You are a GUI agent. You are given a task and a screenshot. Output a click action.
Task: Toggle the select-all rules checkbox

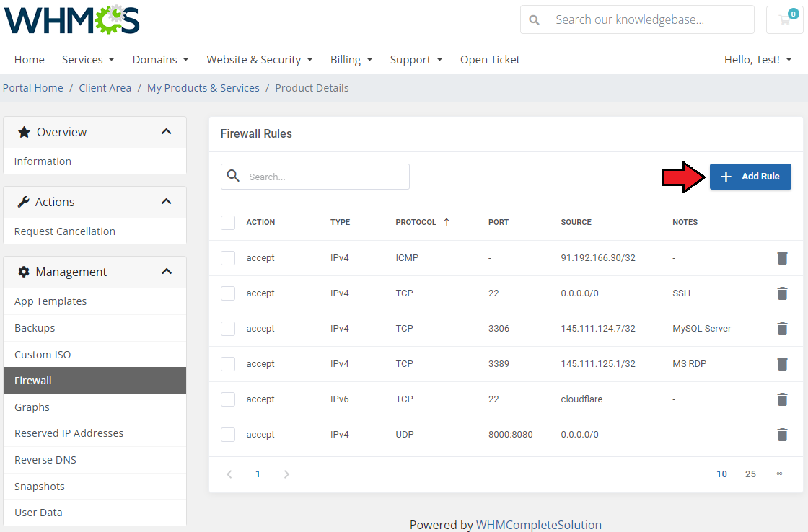228,223
